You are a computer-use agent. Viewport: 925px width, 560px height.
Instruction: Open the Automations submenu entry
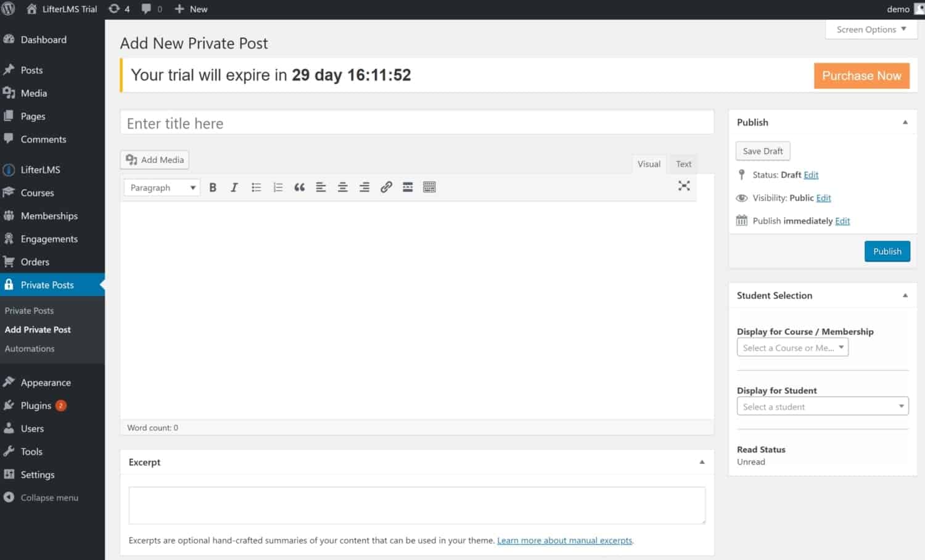click(30, 349)
